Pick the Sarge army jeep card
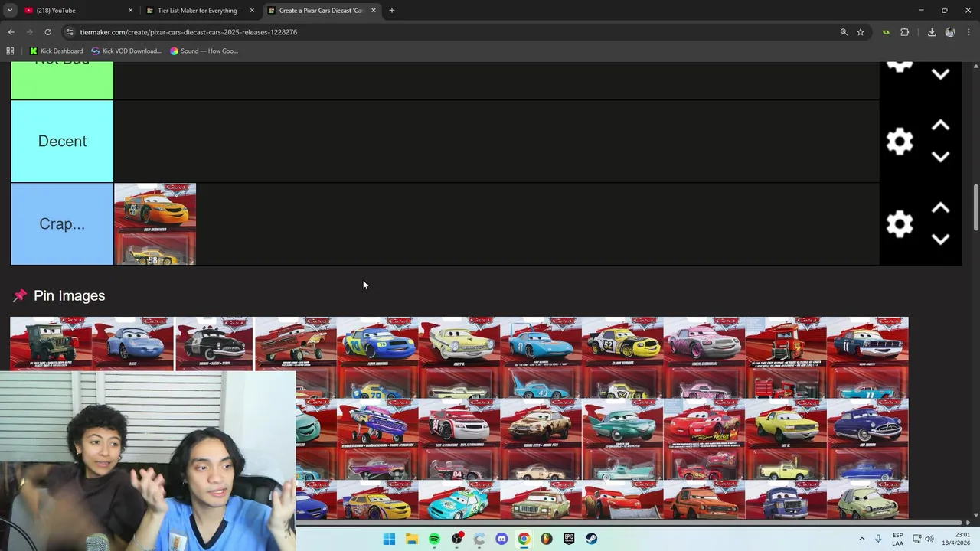980x551 pixels. (51, 344)
